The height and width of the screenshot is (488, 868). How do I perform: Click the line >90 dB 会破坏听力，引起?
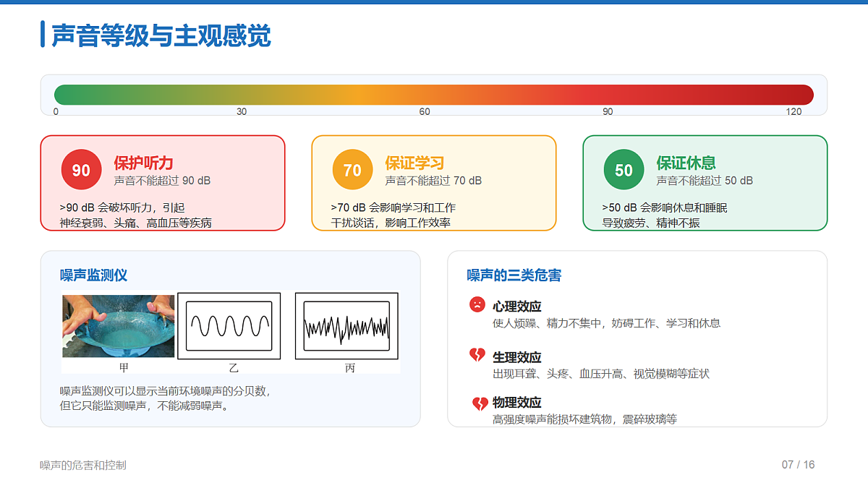pyautogui.click(x=122, y=207)
